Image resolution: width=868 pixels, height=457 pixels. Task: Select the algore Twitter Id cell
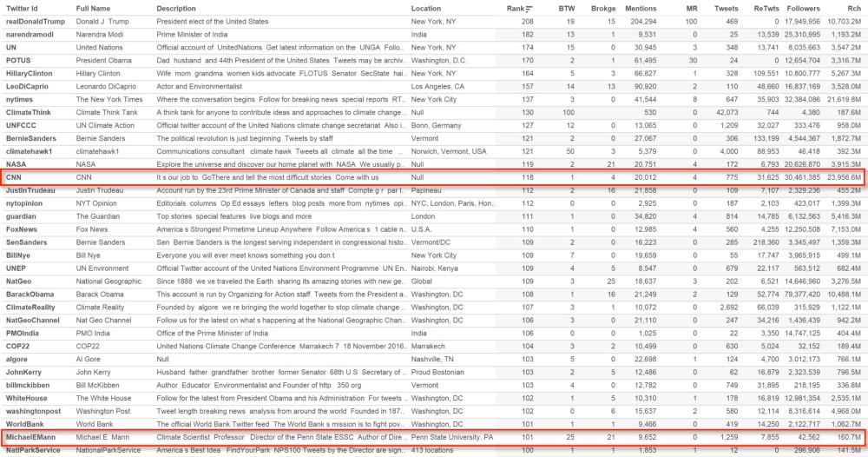coord(16,359)
